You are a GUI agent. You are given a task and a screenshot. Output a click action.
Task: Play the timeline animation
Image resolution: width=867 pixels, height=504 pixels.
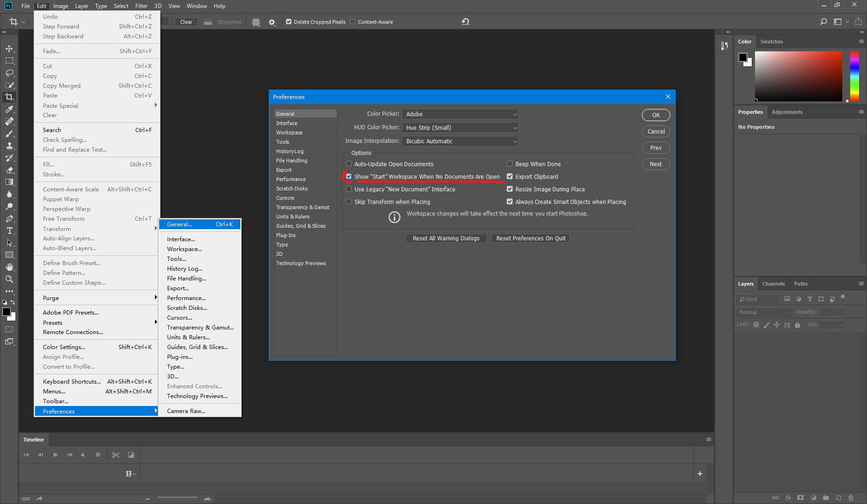coord(56,455)
